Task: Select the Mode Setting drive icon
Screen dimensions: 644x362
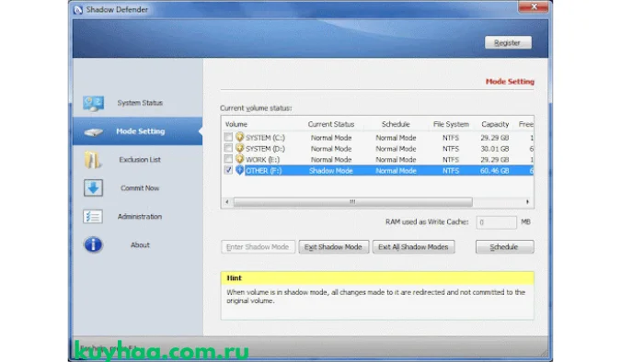Action: (93, 132)
